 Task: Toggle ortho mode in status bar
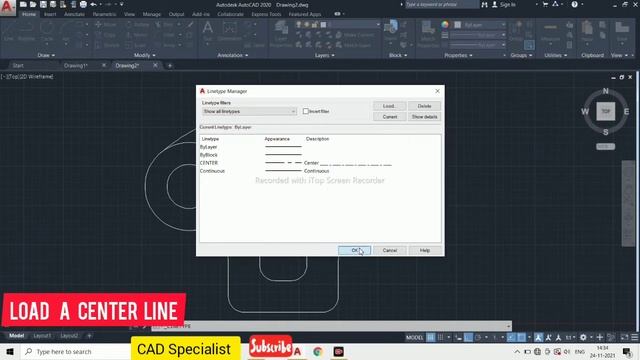click(469, 337)
